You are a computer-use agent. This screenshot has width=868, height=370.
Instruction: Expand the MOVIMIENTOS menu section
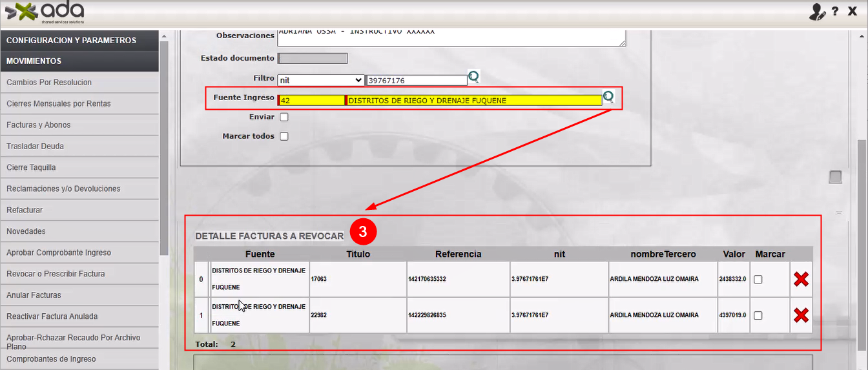pos(79,61)
